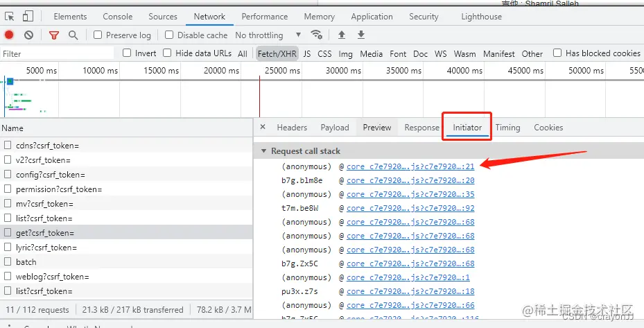Switch to the Elements panel
This screenshot has height=328, width=644.
click(70, 17)
